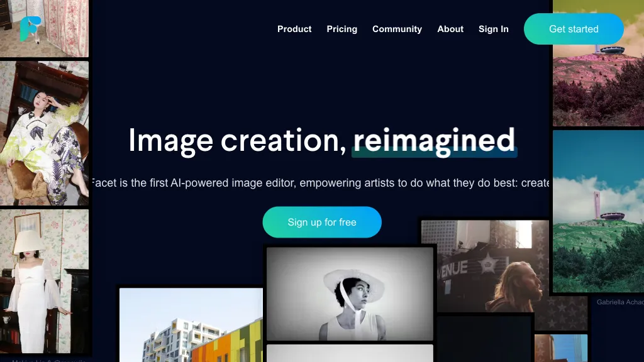Go to the Pricing page
Screen dimensions: 644x362
pos(341,29)
